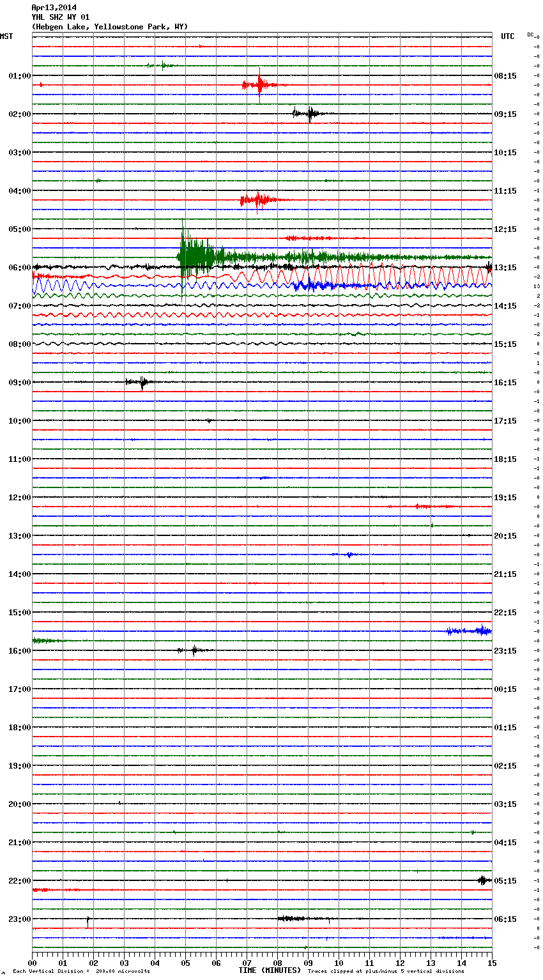Click minute "05" on the bottom time axis
The width and height of the screenshot is (543, 980).
(185, 963)
